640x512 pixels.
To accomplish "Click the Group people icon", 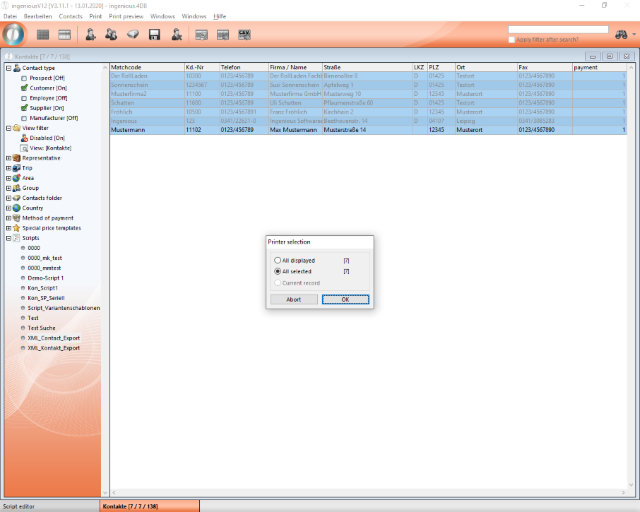I will click(17, 188).
